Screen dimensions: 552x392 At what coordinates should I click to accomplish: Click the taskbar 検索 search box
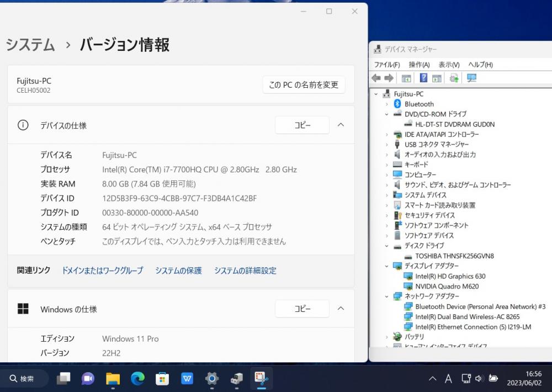[x=24, y=379]
